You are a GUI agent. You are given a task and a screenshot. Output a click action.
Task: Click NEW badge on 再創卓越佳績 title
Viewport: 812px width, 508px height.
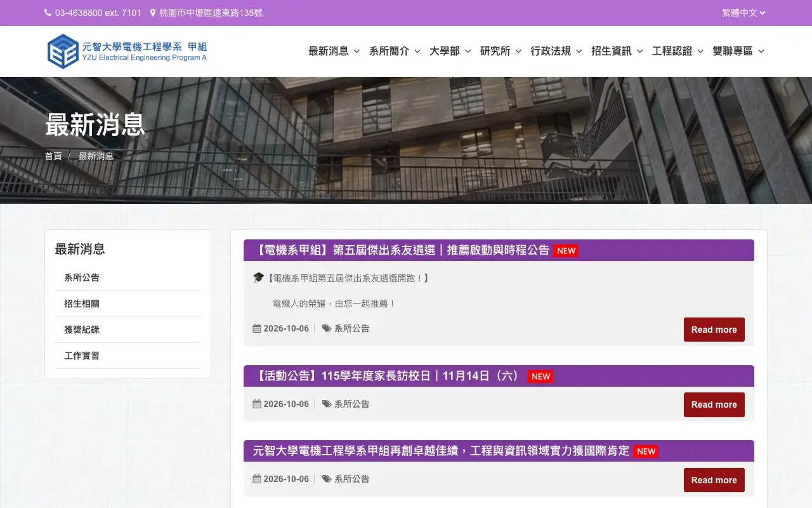(x=646, y=451)
